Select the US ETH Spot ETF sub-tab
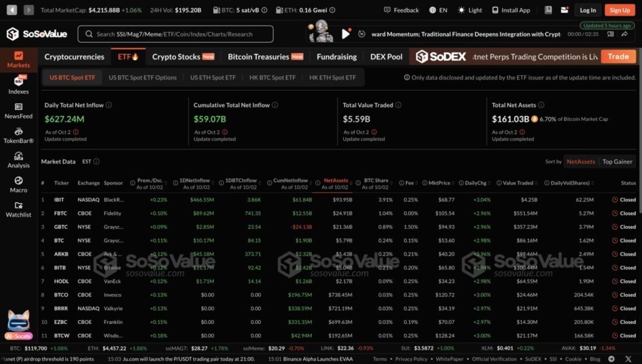Screen dimensions: 642x364 213,77
